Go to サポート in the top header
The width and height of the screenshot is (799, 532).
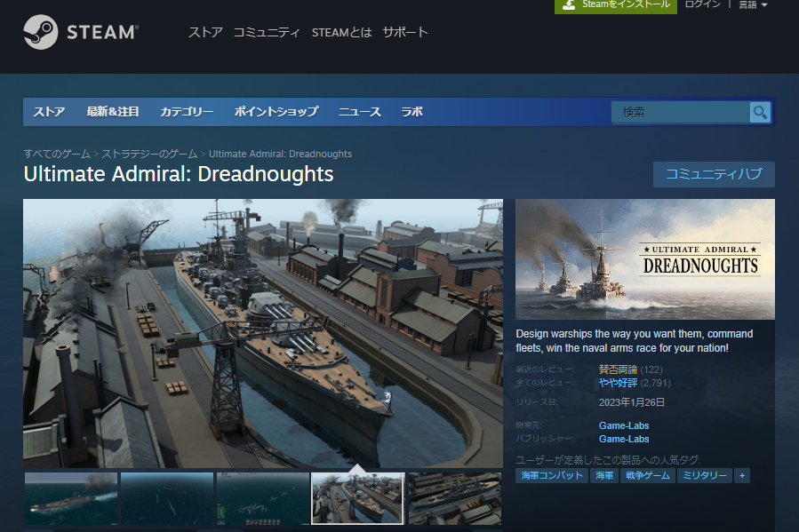point(405,33)
